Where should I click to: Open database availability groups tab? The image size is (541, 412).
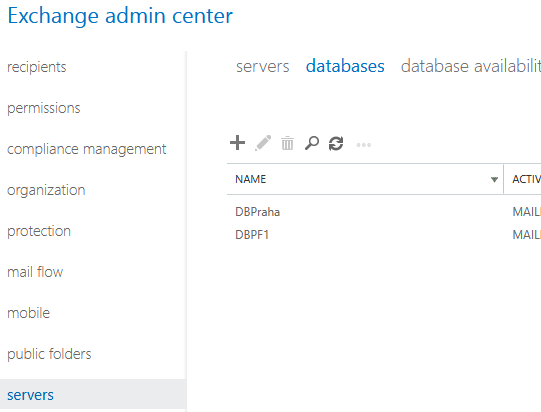tap(471, 66)
